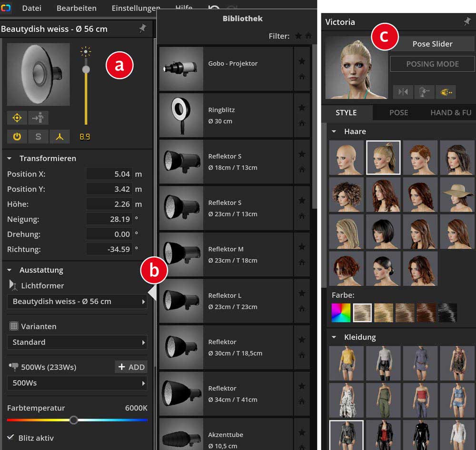The width and height of the screenshot is (476, 450).
Task: Click the Farbtemperatur slider handle
Action: point(73,420)
